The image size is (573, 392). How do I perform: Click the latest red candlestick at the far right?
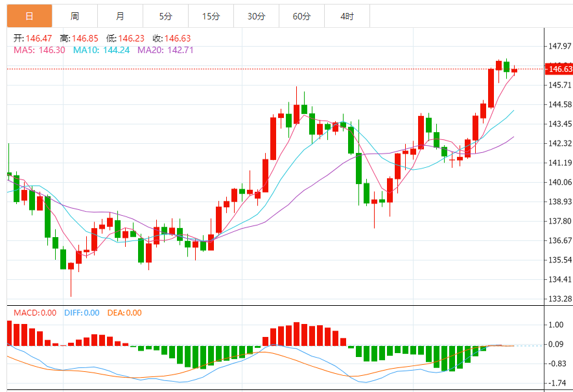[x=514, y=71]
